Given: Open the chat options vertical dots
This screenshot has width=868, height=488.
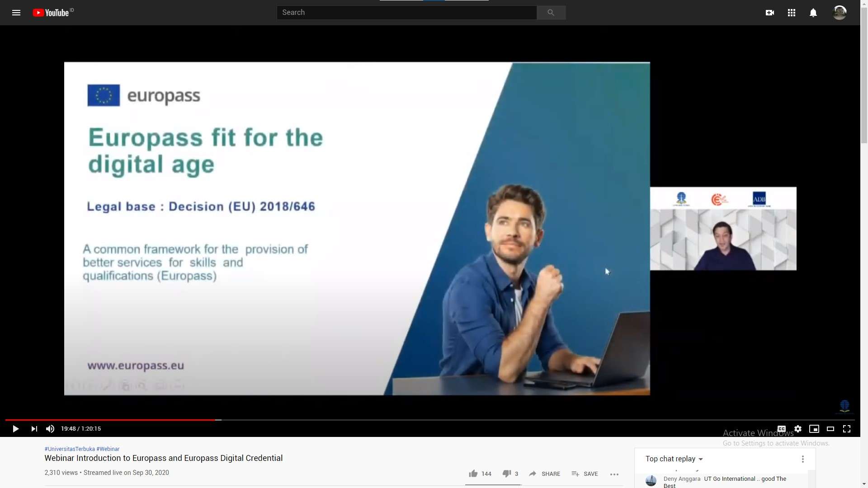Looking at the screenshot, I should click(802, 459).
